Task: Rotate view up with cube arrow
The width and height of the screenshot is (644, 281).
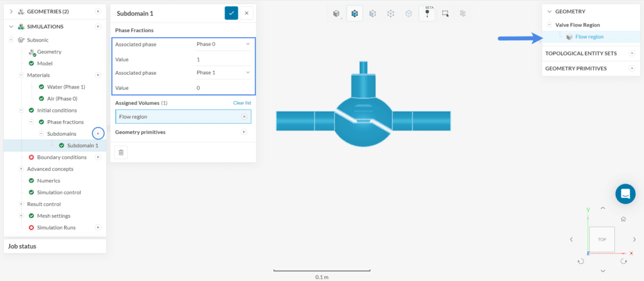Action: [602, 208]
